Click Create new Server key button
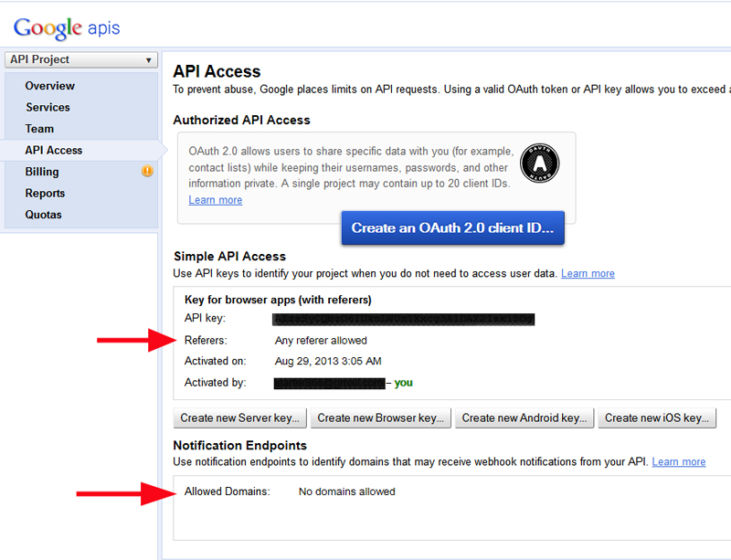This screenshot has width=731, height=560. click(x=239, y=417)
